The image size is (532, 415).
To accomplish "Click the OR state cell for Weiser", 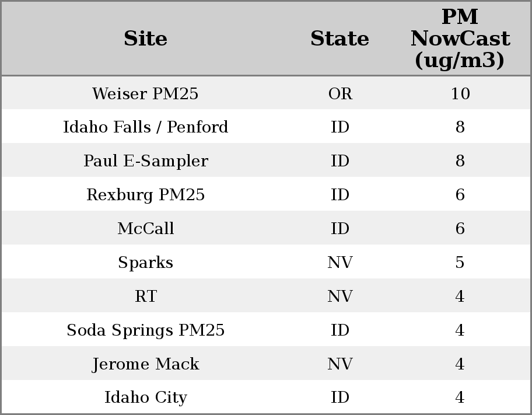I will [x=340, y=94].
